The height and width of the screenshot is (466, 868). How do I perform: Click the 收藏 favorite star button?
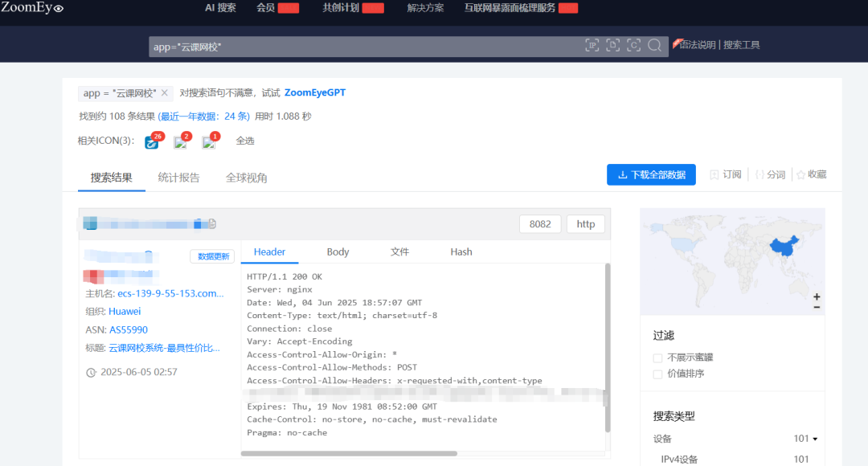click(811, 175)
